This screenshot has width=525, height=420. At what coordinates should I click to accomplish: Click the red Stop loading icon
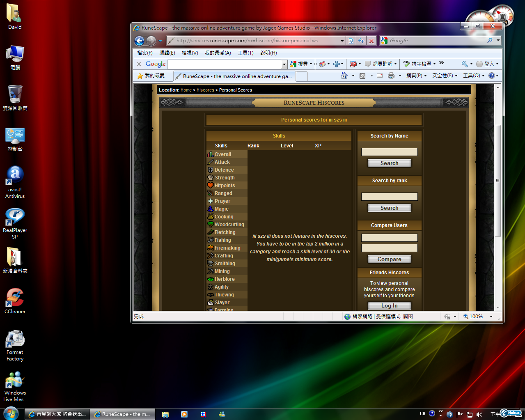(x=371, y=41)
